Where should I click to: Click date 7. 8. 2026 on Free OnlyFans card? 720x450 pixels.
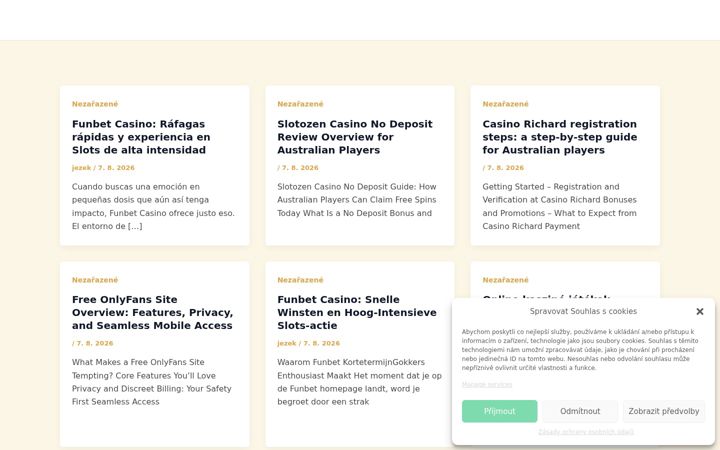click(x=95, y=343)
